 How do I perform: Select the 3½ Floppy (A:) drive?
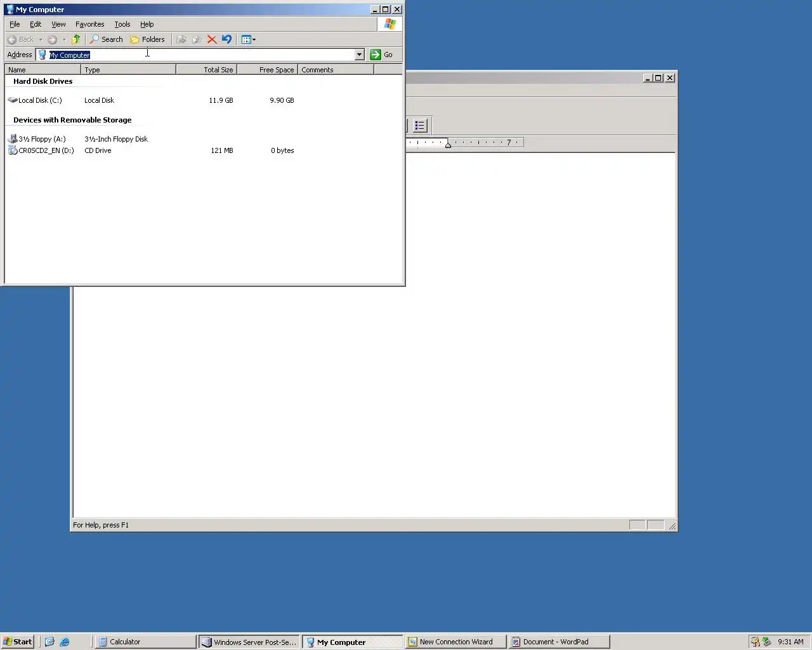[x=37, y=139]
